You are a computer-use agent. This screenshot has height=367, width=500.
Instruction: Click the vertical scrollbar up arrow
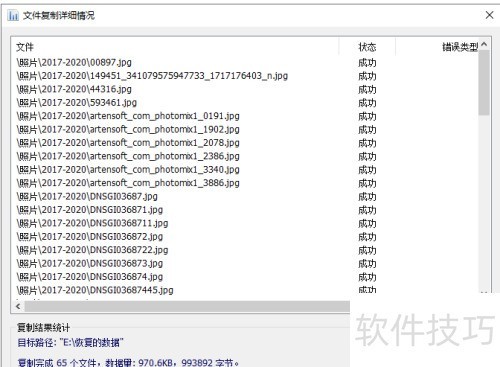(484, 44)
